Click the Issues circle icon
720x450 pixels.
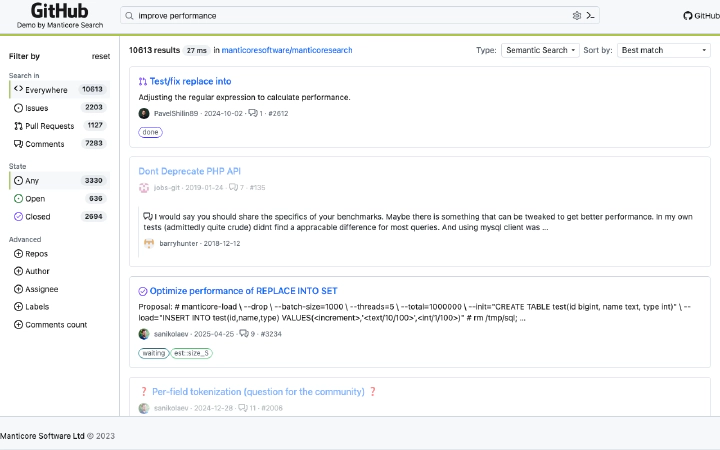(18, 108)
